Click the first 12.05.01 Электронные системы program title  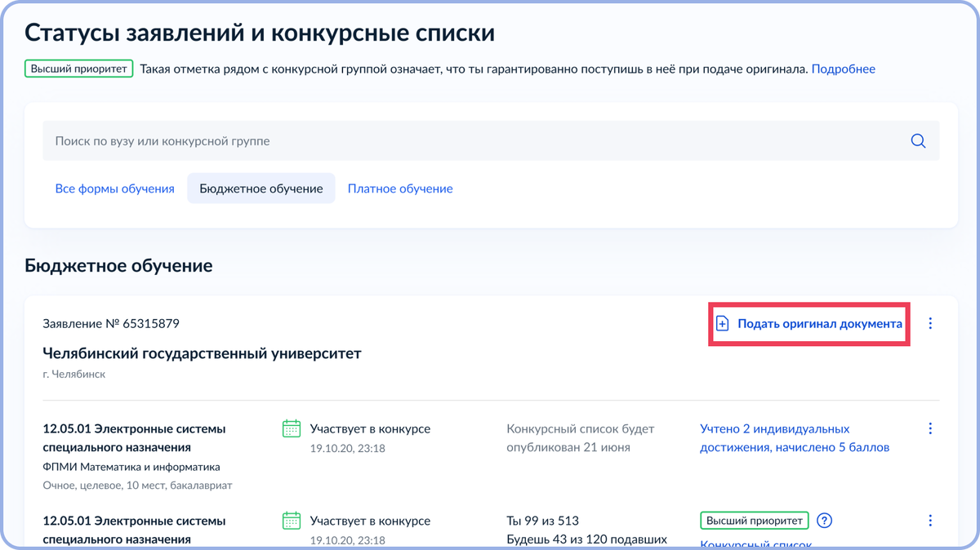click(134, 438)
